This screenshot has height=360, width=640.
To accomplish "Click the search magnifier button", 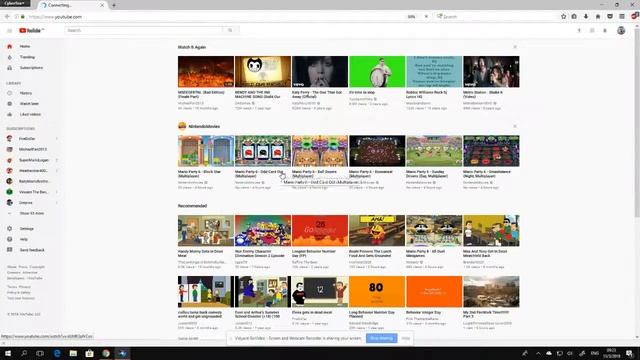I will point(230,30).
